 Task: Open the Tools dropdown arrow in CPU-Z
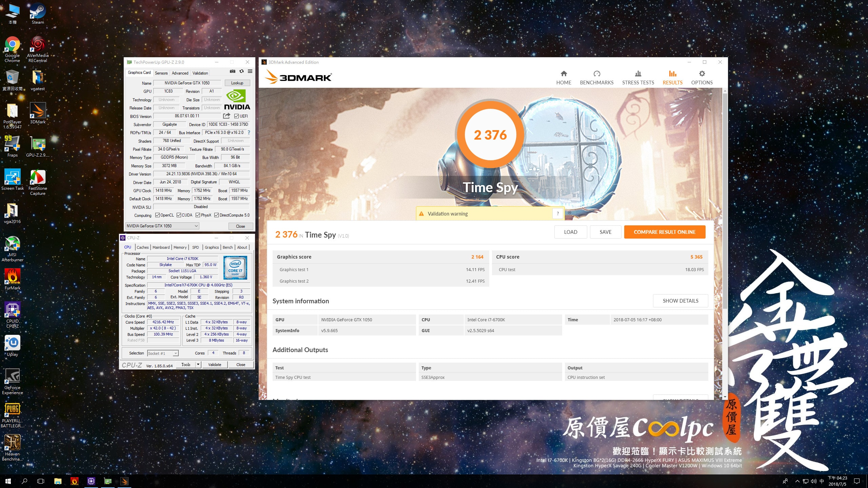(198, 365)
